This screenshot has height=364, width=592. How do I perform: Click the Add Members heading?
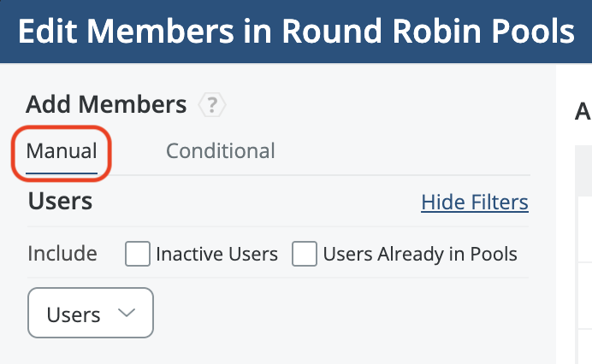(x=106, y=105)
